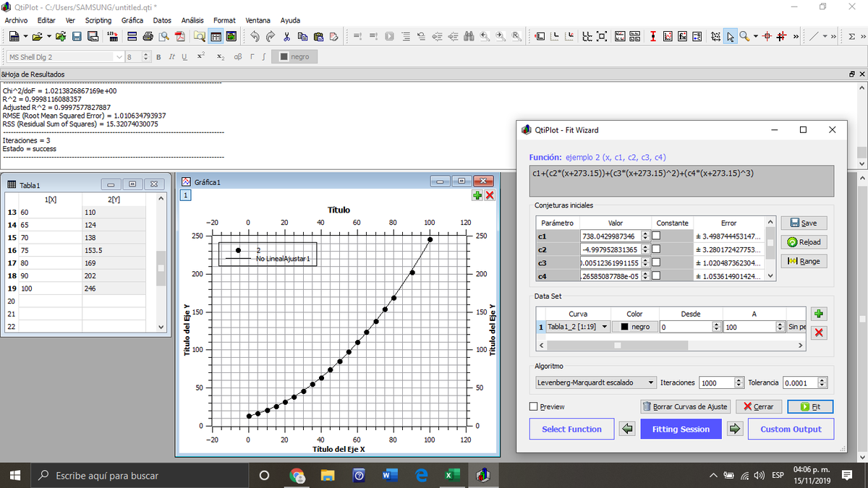Click the binoculars Find icon in toolbar
Viewport: 868px width, 488px height.
point(469,36)
